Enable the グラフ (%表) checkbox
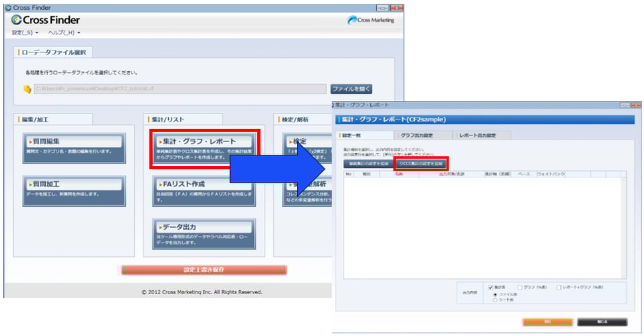Image resolution: width=644 pixels, height=336 pixels. (520, 287)
